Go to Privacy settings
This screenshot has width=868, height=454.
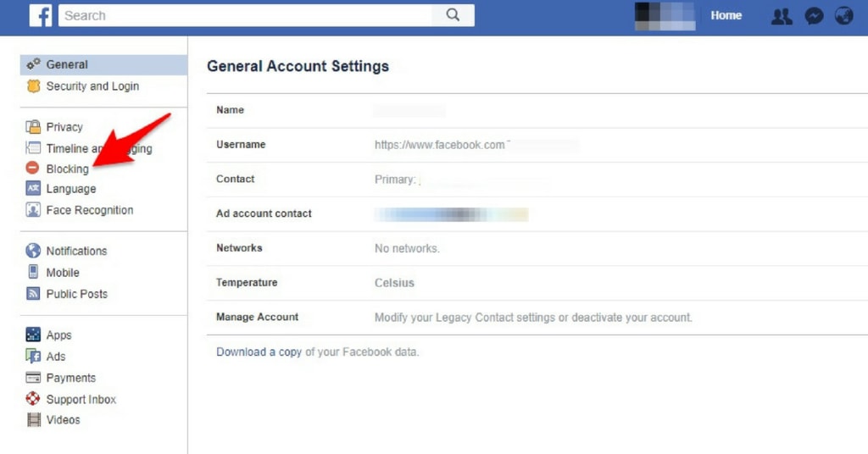pos(64,127)
